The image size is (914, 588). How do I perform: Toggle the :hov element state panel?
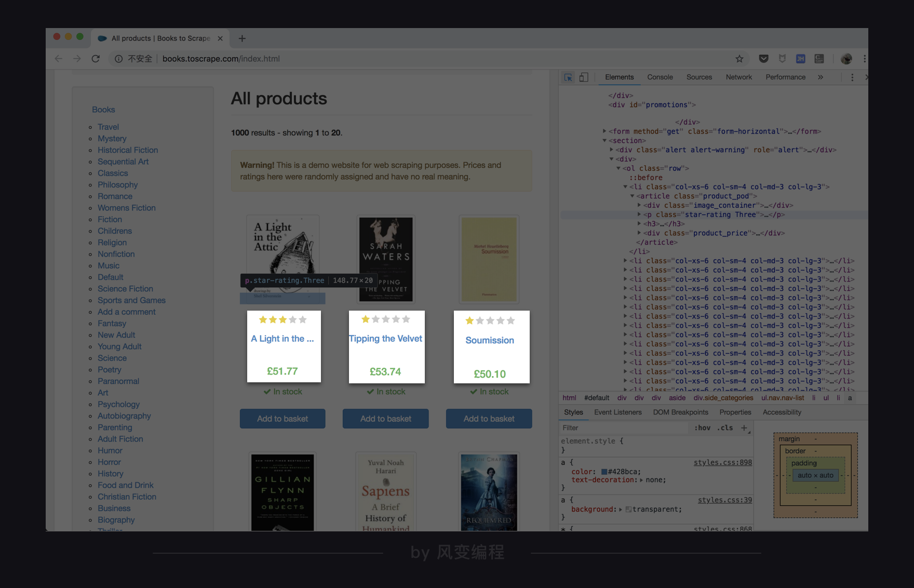(703, 427)
